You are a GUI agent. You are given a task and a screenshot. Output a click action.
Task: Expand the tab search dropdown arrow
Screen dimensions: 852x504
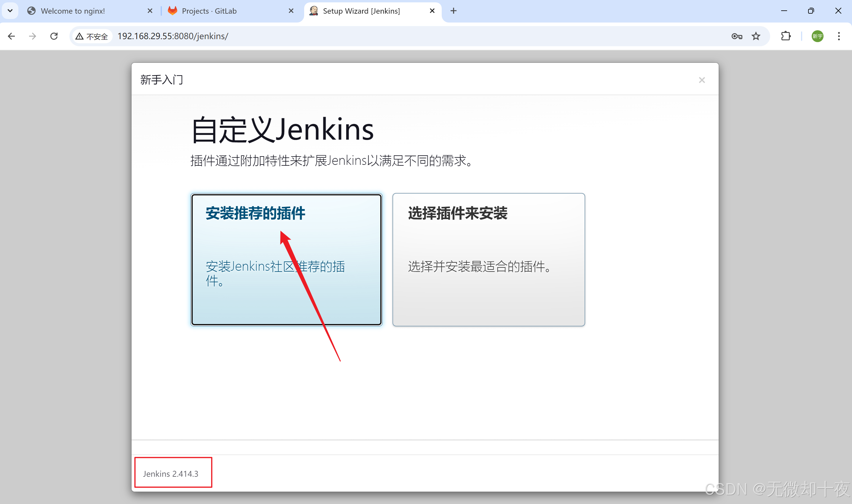[10, 11]
